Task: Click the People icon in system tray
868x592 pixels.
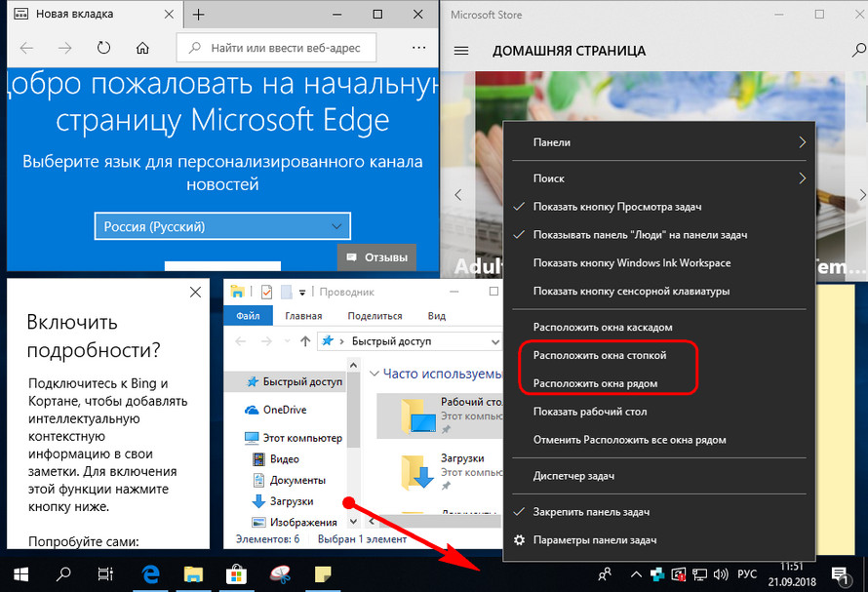Action: click(x=605, y=574)
